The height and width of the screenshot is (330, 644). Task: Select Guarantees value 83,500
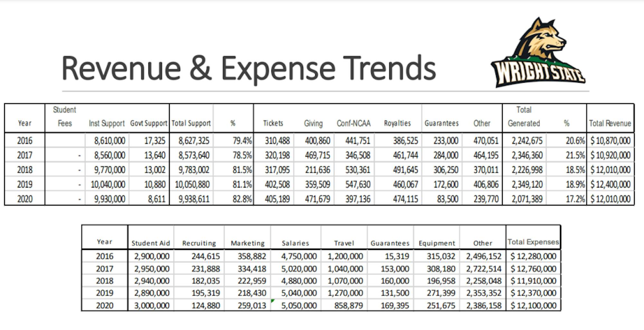[x=448, y=199]
